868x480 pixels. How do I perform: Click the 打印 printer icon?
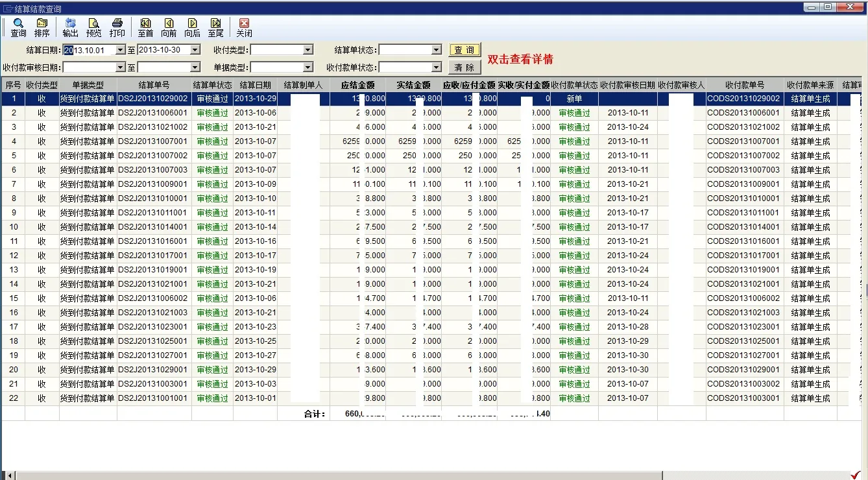coord(117,27)
